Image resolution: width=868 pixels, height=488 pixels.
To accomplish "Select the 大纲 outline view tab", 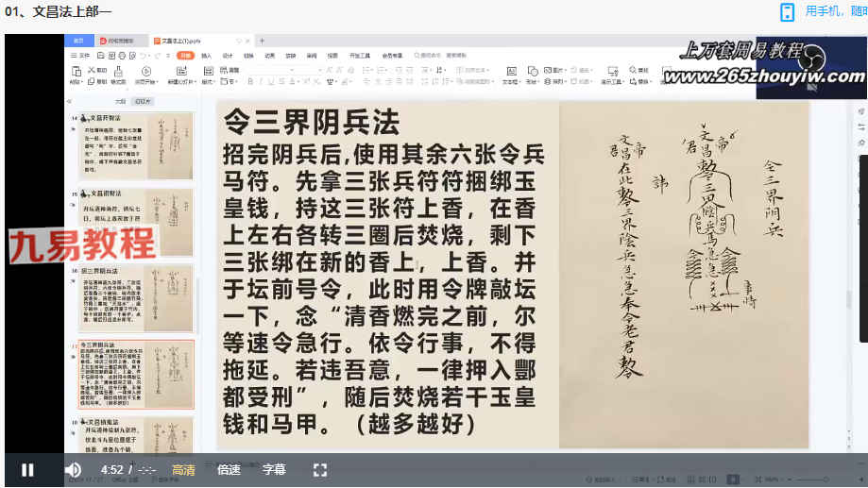I will coord(120,101).
